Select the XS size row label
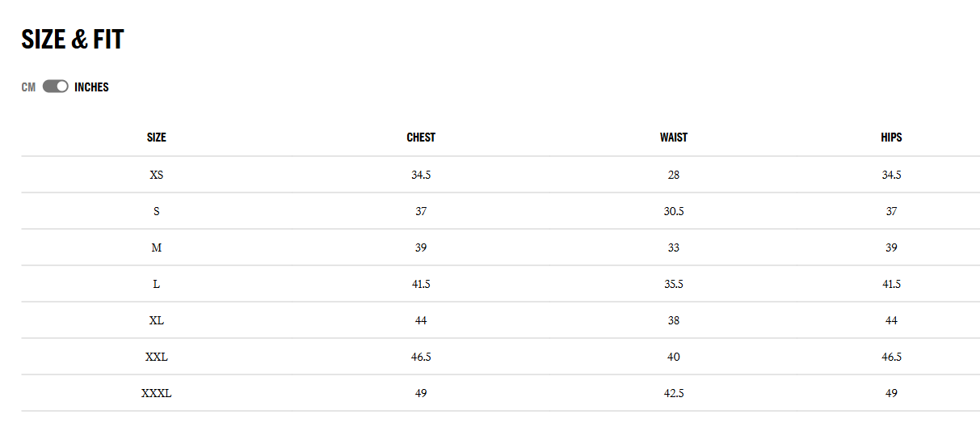 157,175
